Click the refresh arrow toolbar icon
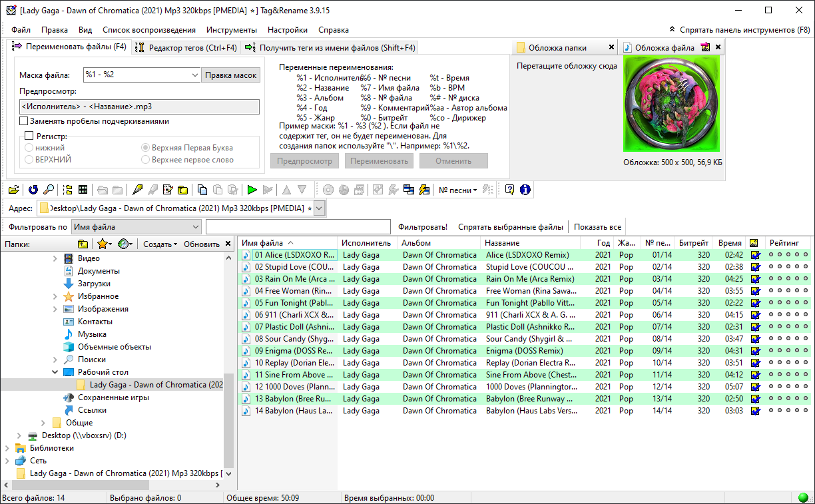 pyautogui.click(x=33, y=190)
